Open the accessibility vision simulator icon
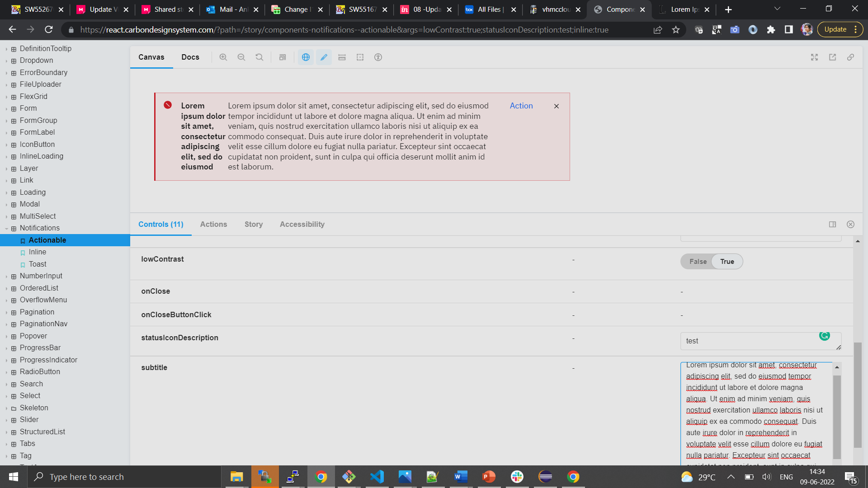 click(x=378, y=57)
